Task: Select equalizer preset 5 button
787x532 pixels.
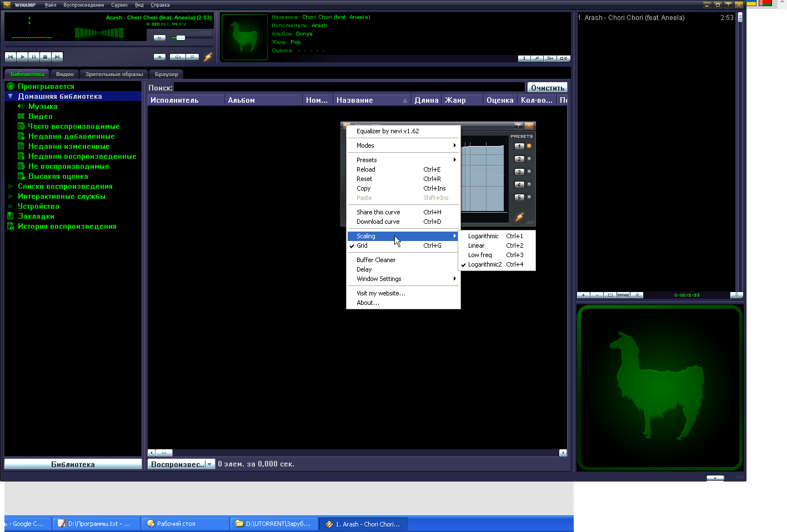Action: tap(519, 197)
